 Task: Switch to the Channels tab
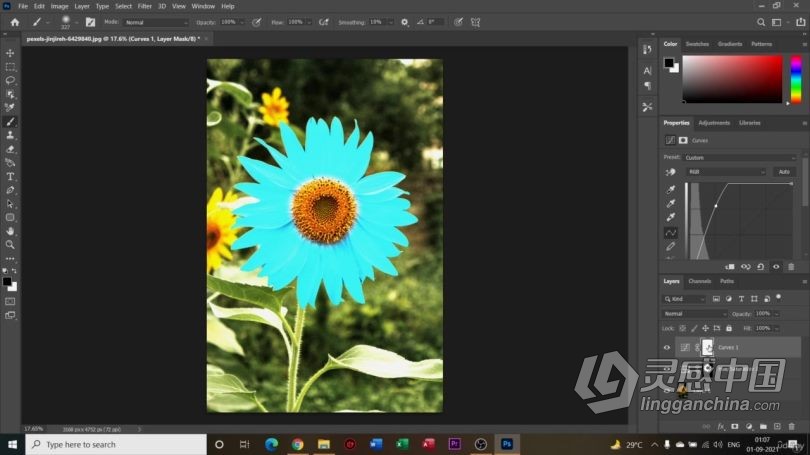(x=700, y=281)
